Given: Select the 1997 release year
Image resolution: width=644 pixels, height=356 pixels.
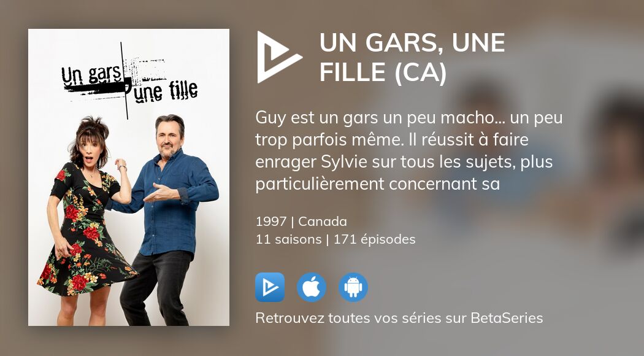Looking at the screenshot, I should (270, 222).
